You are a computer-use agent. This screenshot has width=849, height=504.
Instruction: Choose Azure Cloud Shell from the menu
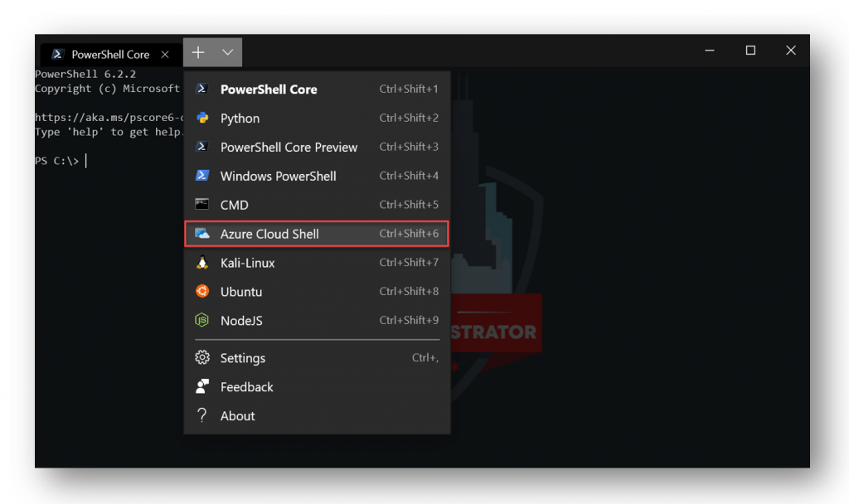[317, 233]
